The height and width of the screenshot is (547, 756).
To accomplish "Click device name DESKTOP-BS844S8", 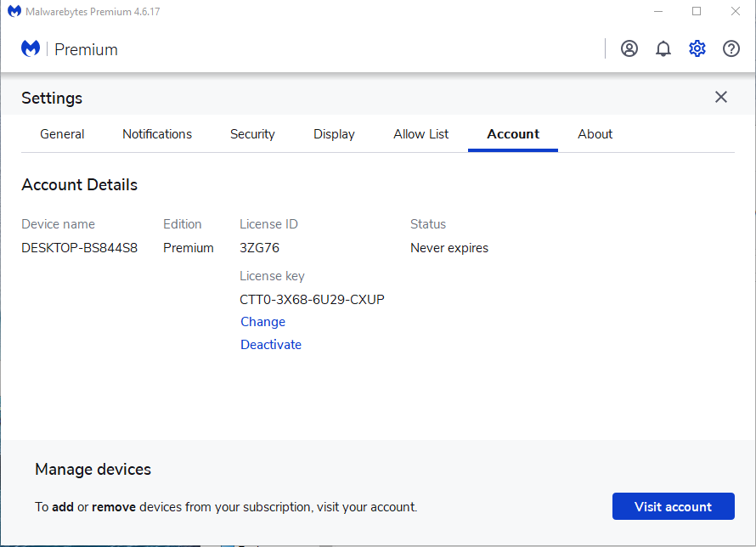I will pos(80,248).
